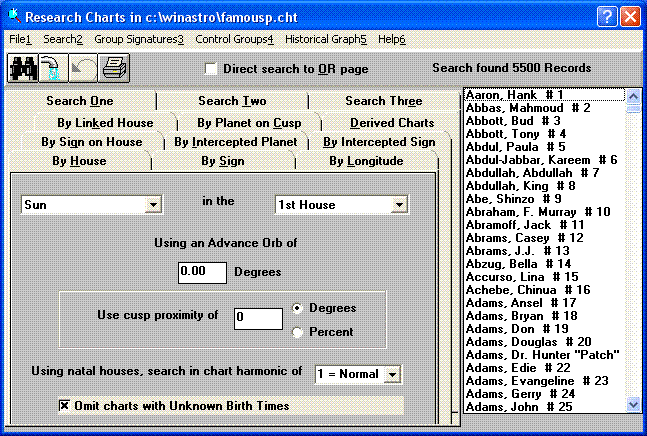
Task: Click the records list scroll up arrow
Action: tap(633, 96)
